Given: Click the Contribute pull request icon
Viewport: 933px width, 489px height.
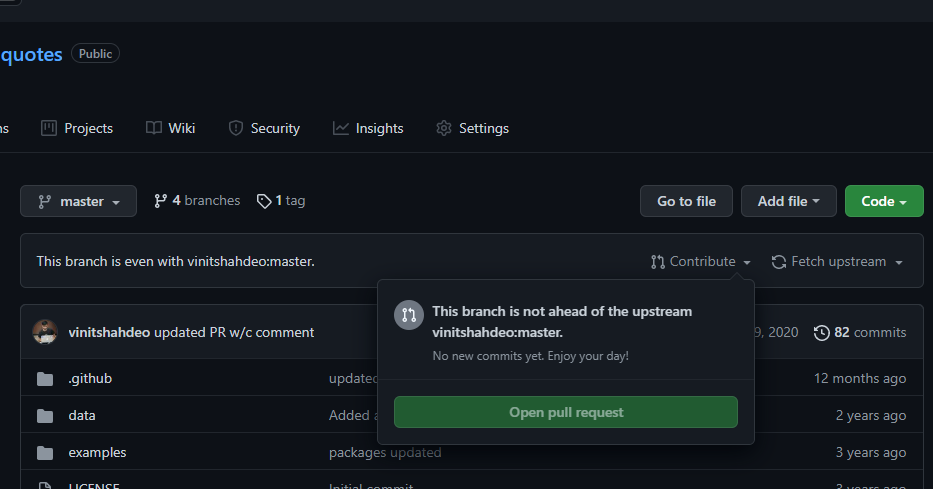Looking at the screenshot, I should pos(658,262).
